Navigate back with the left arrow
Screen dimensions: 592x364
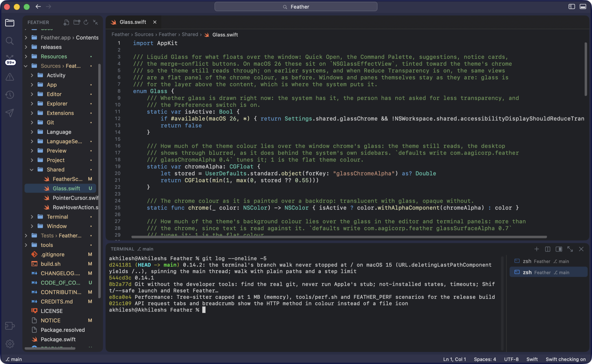click(38, 7)
